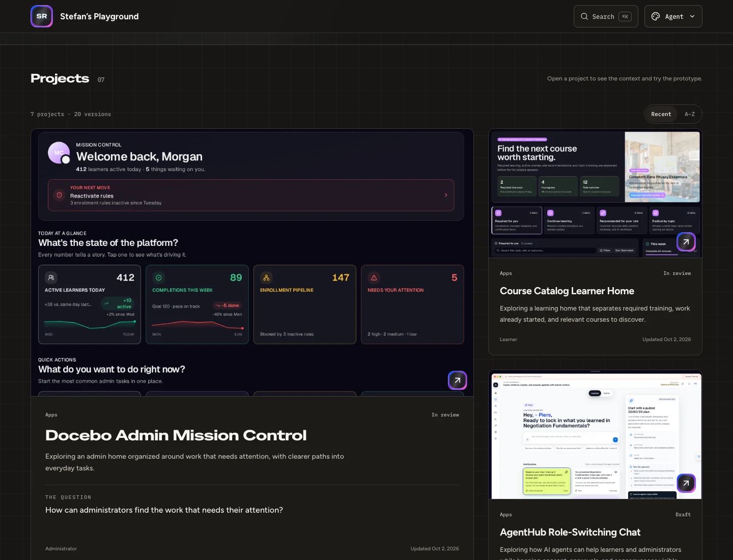Launch AgentHub prototype with its arrow icon

click(x=686, y=483)
